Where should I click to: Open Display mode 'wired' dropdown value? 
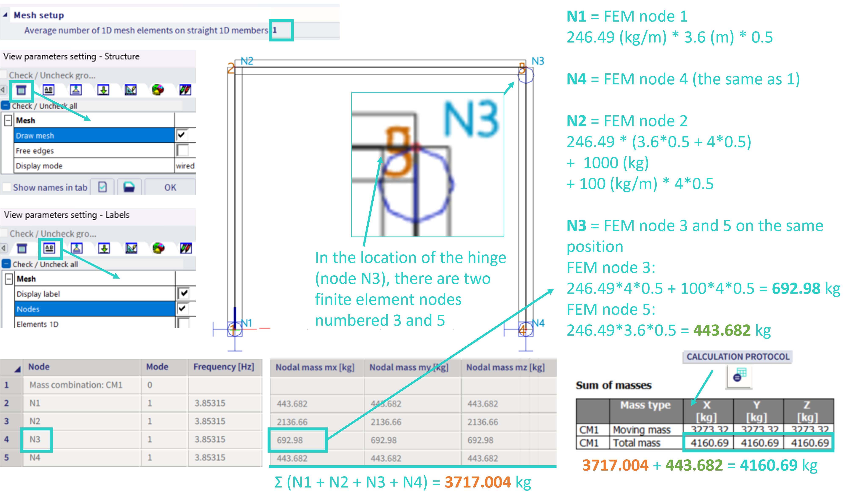(x=185, y=166)
